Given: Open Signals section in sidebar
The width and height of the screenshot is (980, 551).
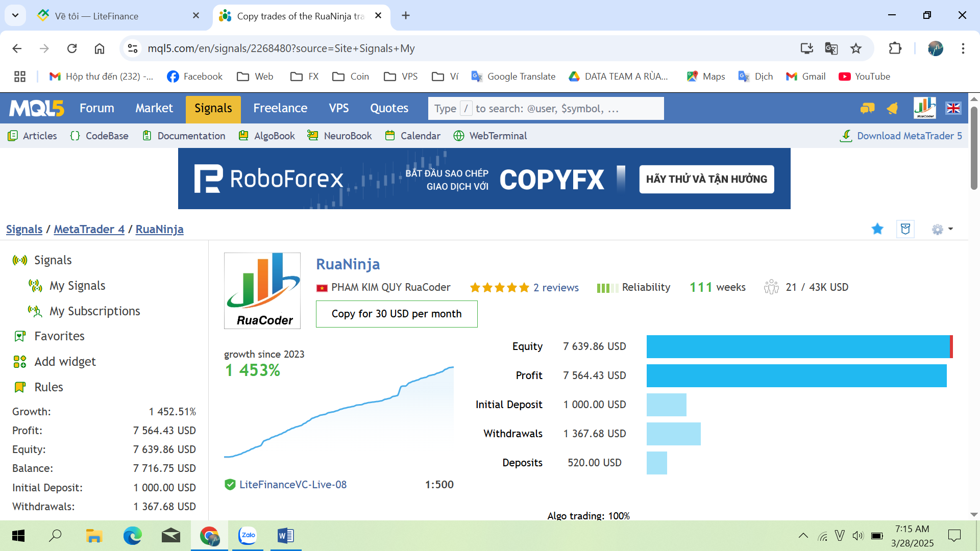Looking at the screenshot, I should click(53, 260).
